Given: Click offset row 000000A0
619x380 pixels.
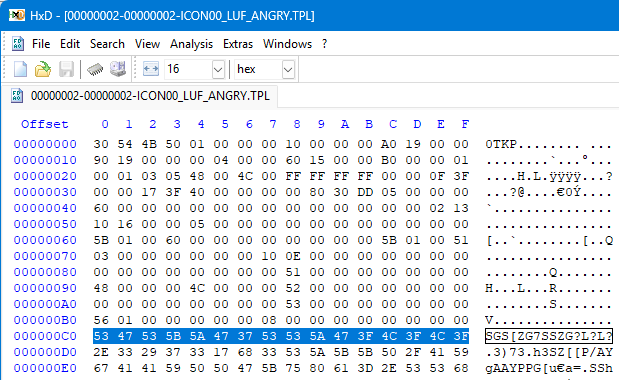Looking at the screenshot, I should click(45, 304).
